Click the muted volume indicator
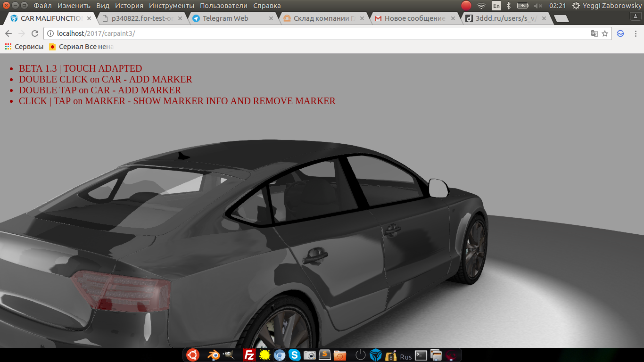 538,6
